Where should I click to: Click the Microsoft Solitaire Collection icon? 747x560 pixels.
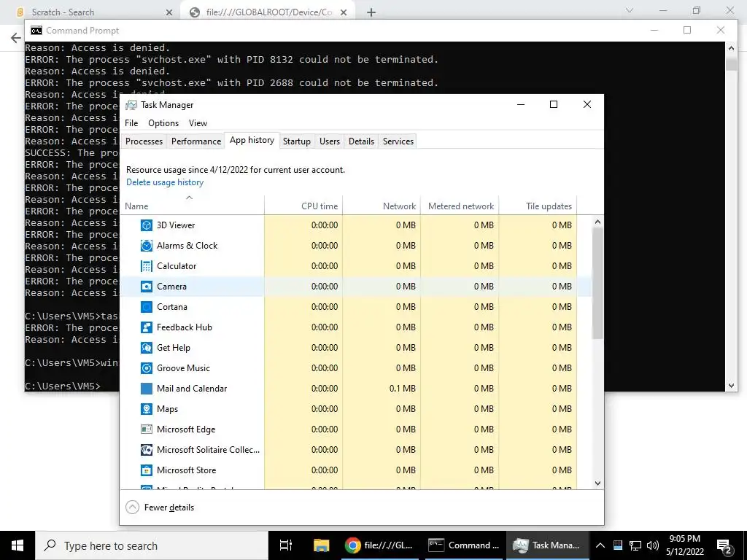click(146, 449)
